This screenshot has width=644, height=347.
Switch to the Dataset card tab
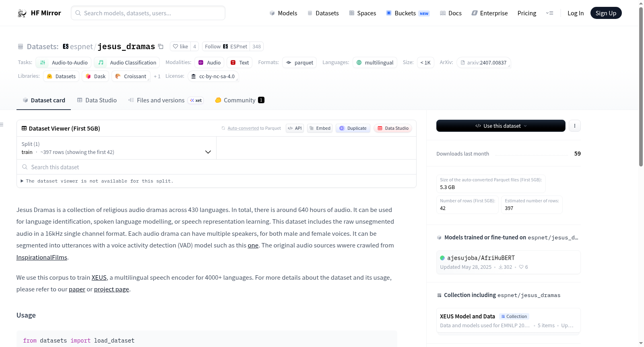(43, 100)
